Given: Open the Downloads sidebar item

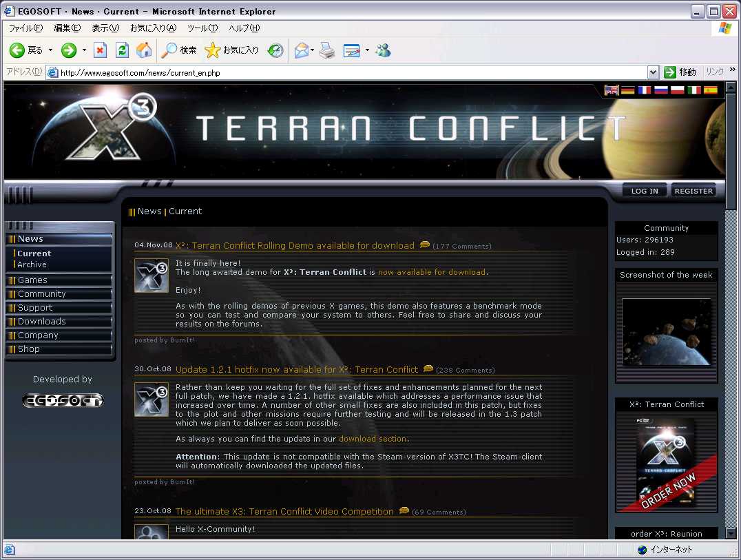Looking at the screenshot, I should [59, 321].
